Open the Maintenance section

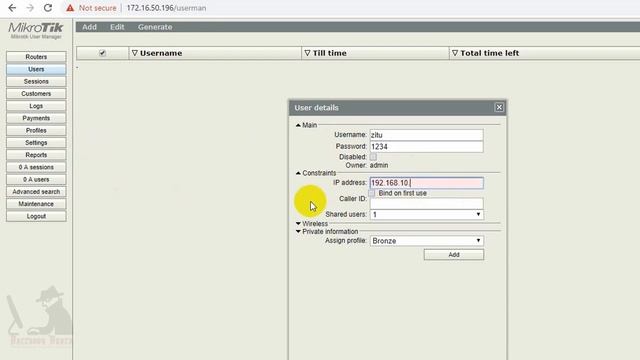pos(36,204)
